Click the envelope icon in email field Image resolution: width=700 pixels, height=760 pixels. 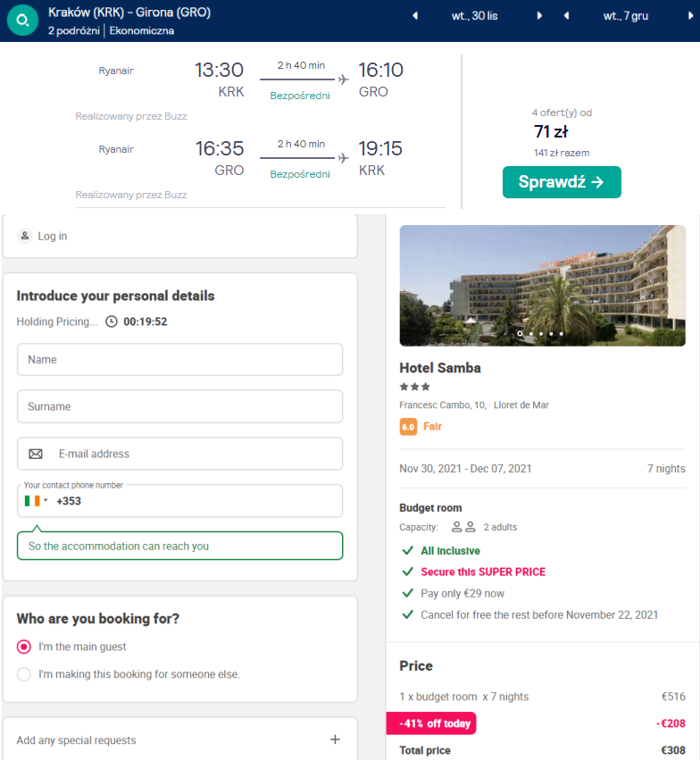click(x=36, y=455)
